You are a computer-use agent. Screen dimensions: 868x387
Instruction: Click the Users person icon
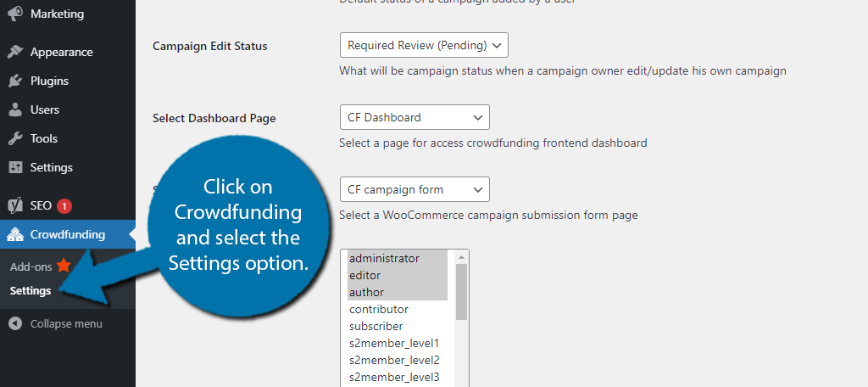pos(15,109)
